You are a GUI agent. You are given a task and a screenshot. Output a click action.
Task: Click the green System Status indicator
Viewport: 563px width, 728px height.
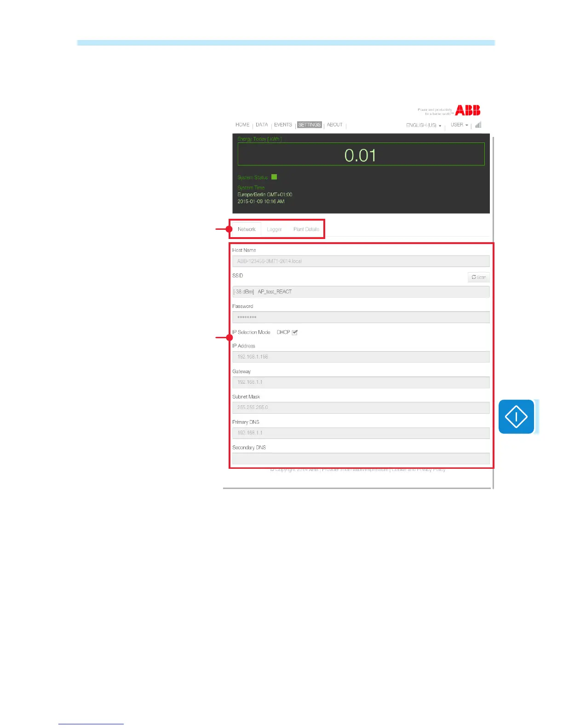tap(274, 177)
